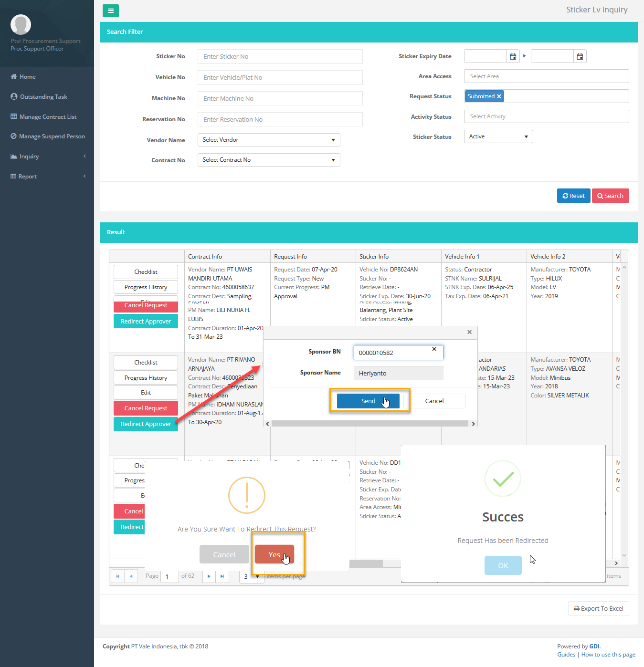Open the start date calendar picker

click(513, 56)
